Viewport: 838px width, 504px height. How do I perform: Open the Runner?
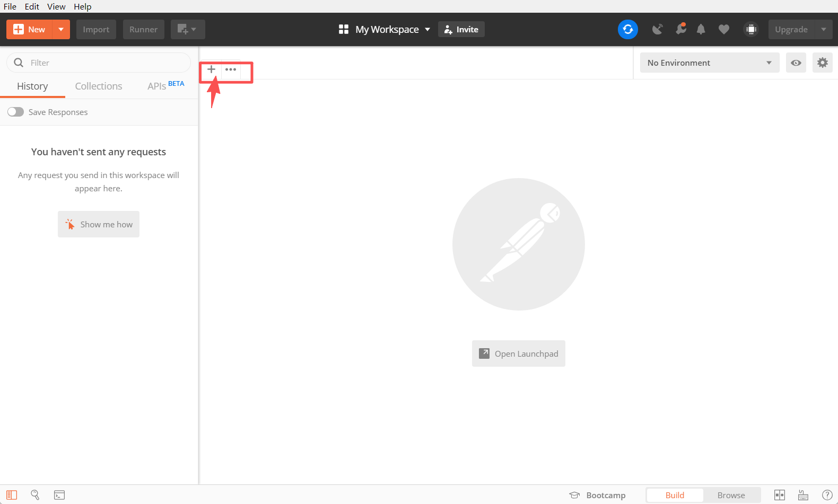pyautogui.click(x=143, y=30)
